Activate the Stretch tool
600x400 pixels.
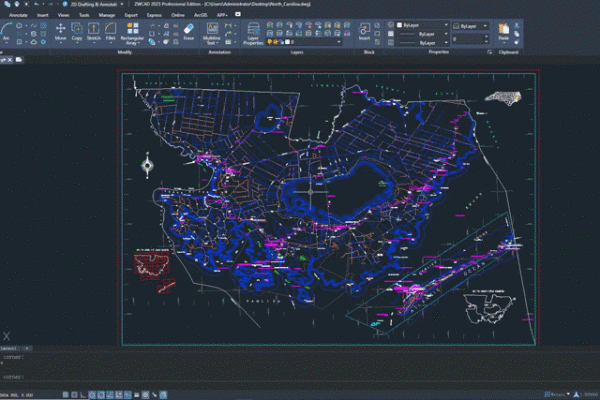93,32
